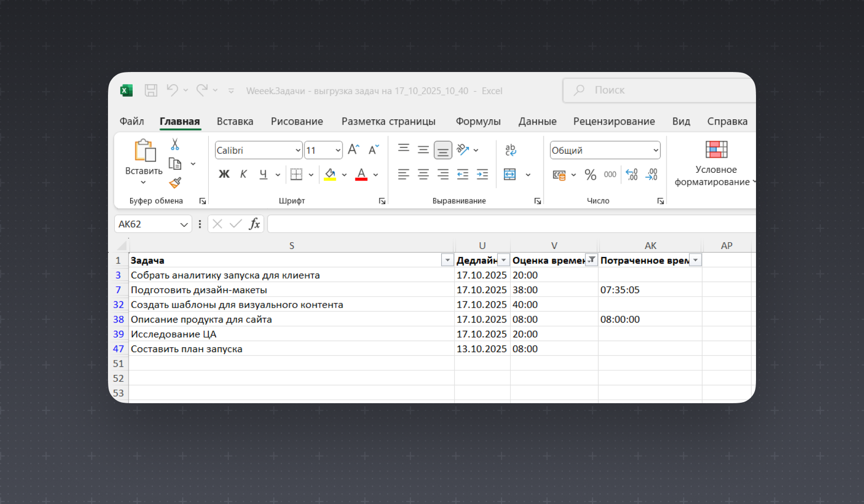Open the Calibri font name dropdown

point(298,150)
